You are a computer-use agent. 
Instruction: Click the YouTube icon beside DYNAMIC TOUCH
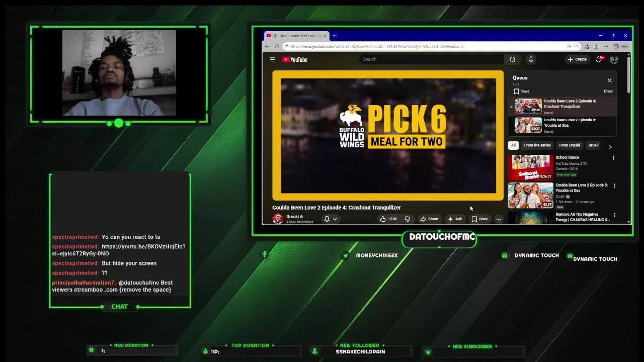point(570,256)
